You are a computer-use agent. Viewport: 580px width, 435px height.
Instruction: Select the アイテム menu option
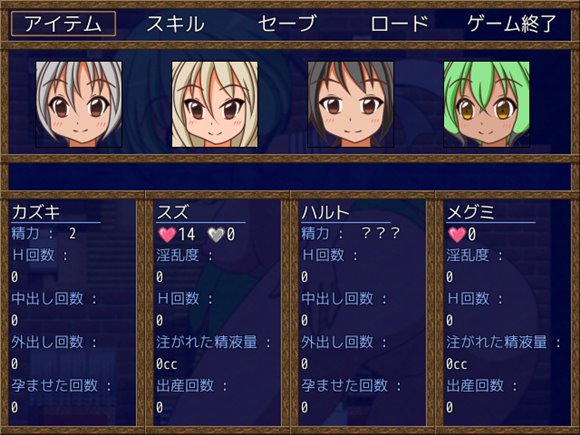[x=63, y=24]
